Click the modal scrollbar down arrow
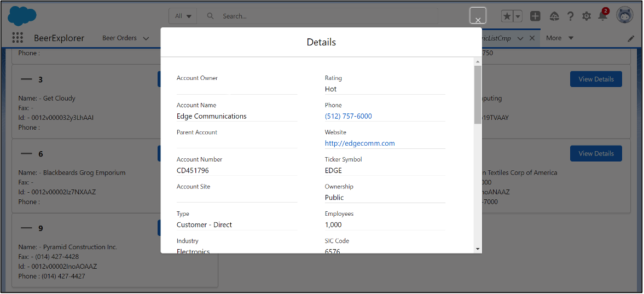This screenshot has width=644, height=294. pos(478,249)
